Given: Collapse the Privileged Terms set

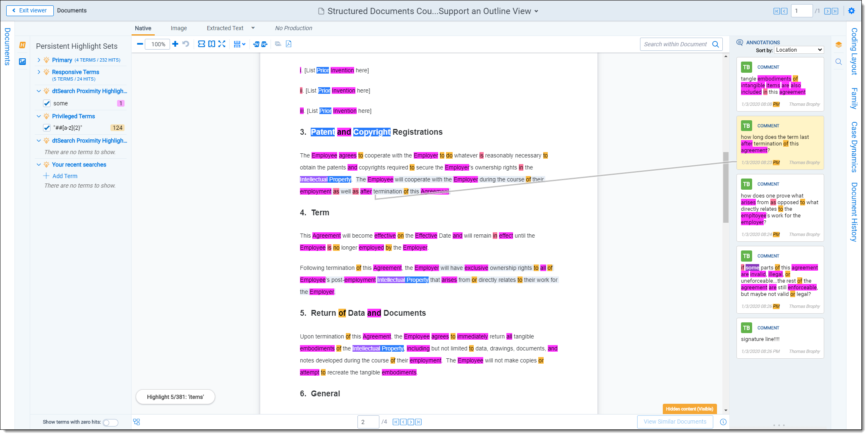Looking at the screenshot, I should (39, 116).
